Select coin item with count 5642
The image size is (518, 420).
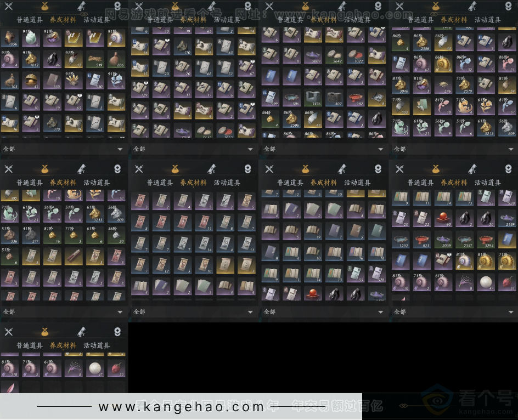[x=334, y=55]
